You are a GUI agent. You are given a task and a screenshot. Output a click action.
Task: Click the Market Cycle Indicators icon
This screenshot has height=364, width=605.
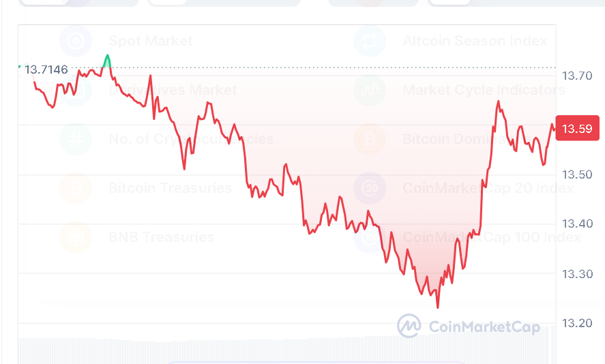click(370, 91)
